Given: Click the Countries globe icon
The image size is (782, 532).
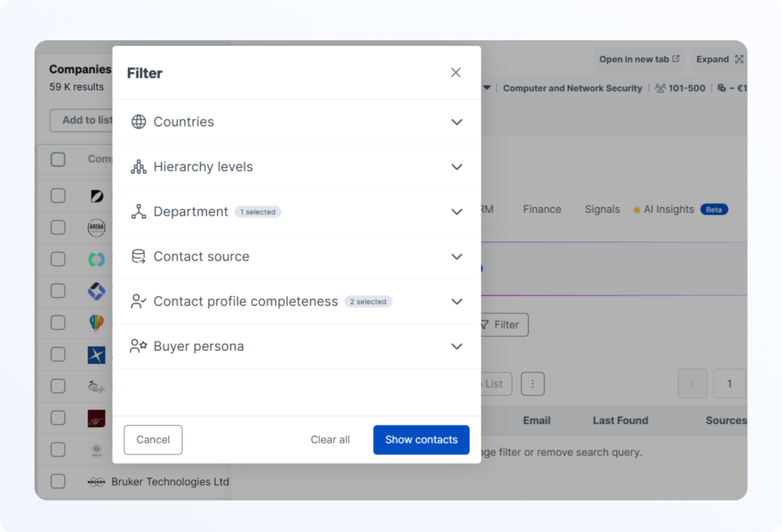Looking at the screenshot, I should point(139,121).
